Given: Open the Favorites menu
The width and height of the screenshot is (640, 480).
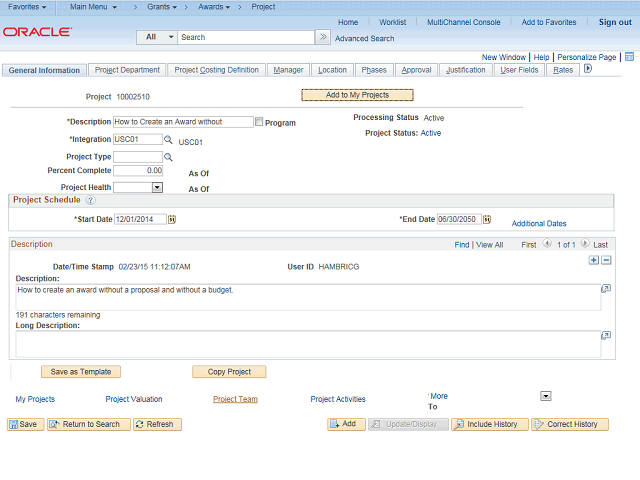Looking at the screenshot, I should (x=27, y=7).
